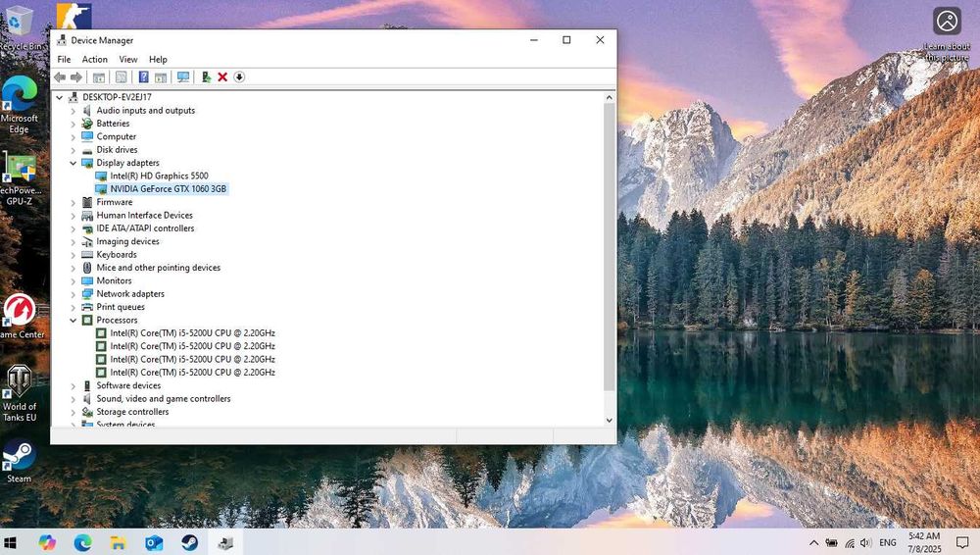
Task: Open Copilot from the taskbar
Action: pyautogui.click(x=47, y=542)
